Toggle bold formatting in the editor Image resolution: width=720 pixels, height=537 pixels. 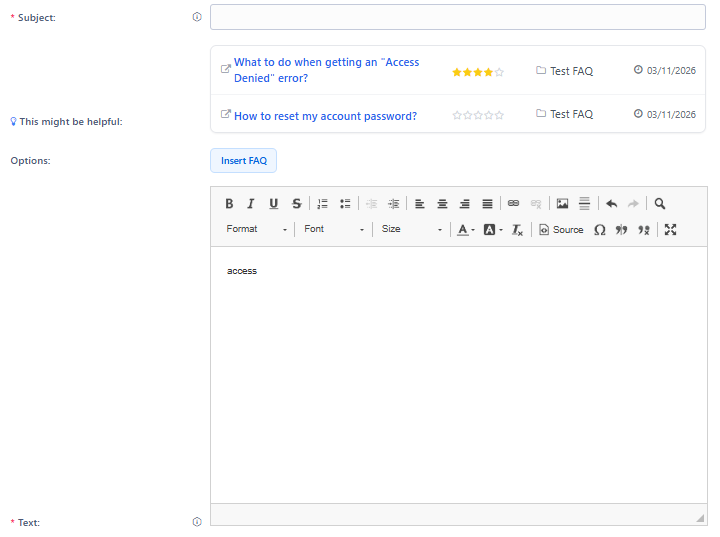pos(229,203)
